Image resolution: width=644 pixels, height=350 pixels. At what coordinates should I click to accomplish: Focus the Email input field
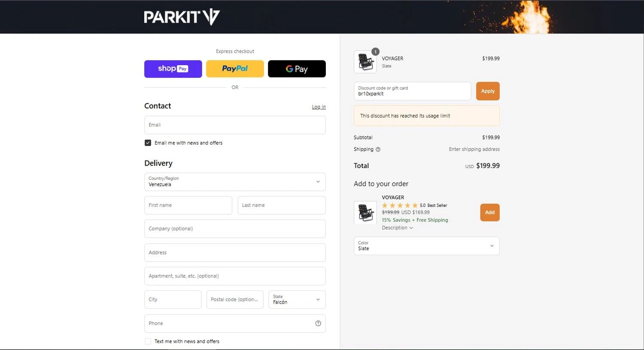coord(235,125)
